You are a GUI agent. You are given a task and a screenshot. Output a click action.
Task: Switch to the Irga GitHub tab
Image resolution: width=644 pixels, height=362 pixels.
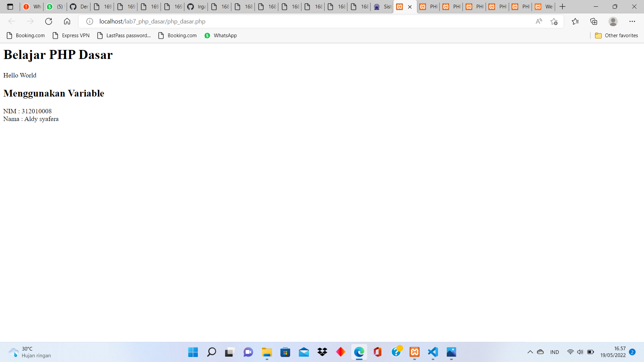coord(197,7)
